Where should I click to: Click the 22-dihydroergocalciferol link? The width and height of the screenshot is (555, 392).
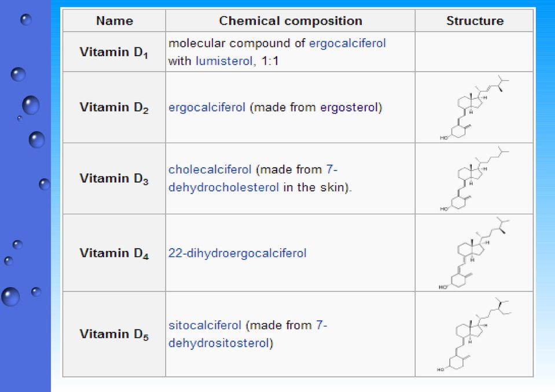click(x=237, y=253)
